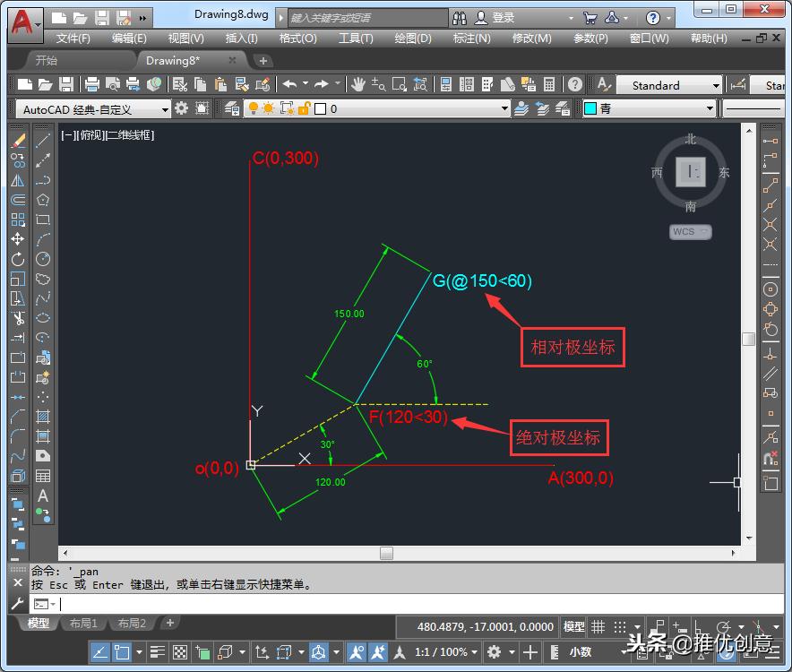Toggle grid display in the status bar

[598, 626]
